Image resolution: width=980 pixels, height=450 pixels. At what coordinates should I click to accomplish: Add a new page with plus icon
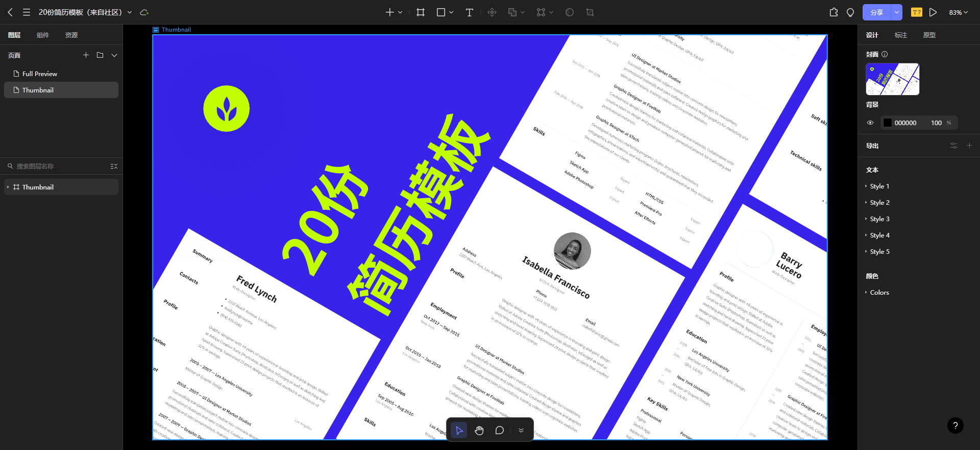(x=86, y=55)
